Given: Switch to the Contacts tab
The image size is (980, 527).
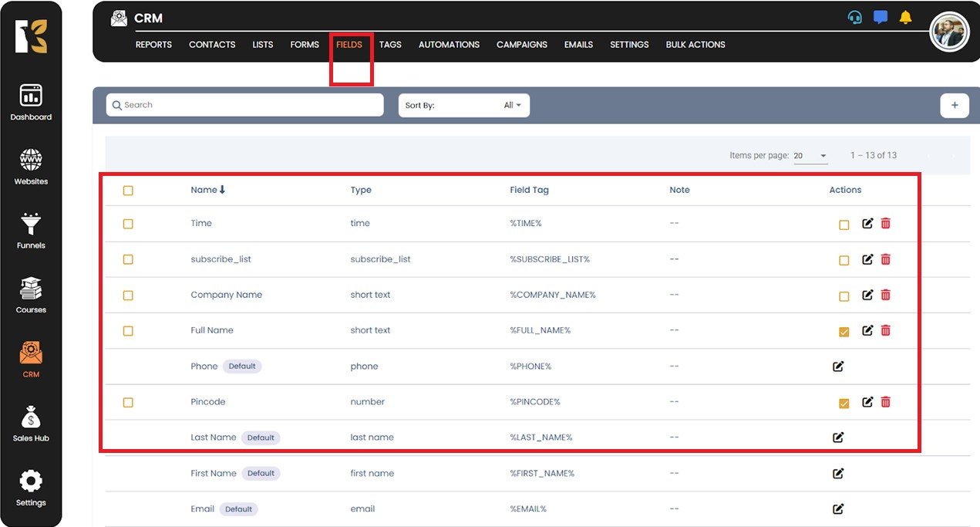Looking at the screenshot, I should (212, 45).
